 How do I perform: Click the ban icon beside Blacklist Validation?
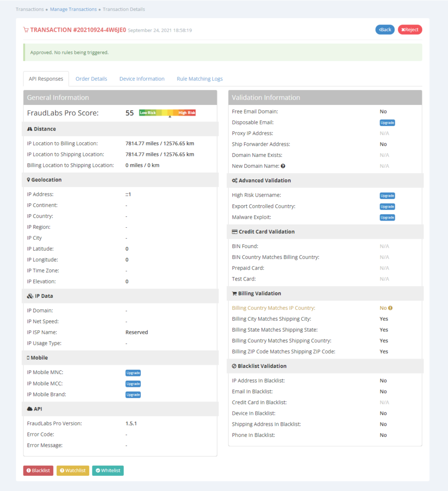(x=234, y=366)
